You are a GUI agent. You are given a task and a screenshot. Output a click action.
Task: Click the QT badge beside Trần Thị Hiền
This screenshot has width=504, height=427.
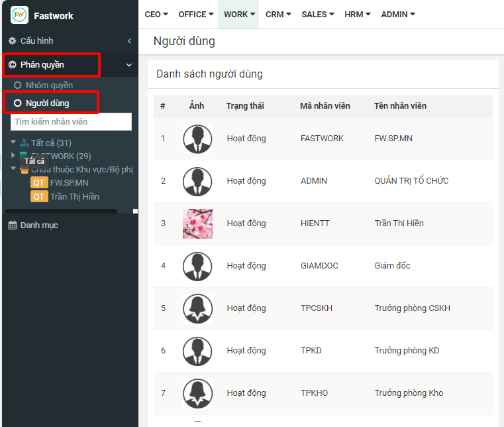pos(39,197)
